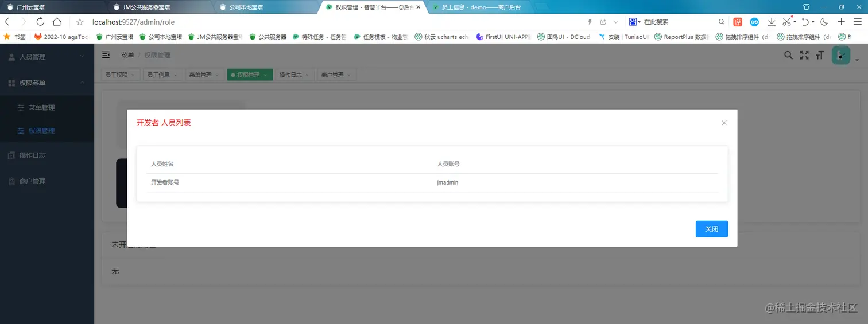Screen dimensions: 868x324
Task: Switch to 公司本地宝塔 browser tab
Action: [x=265, y=7]
